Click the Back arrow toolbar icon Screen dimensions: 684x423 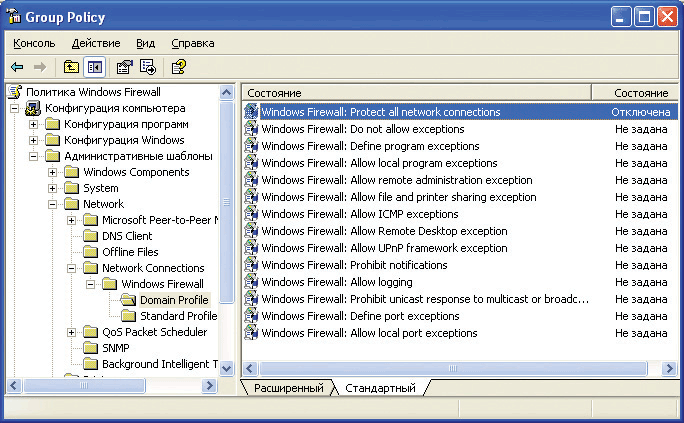click(x=17, y=67)
